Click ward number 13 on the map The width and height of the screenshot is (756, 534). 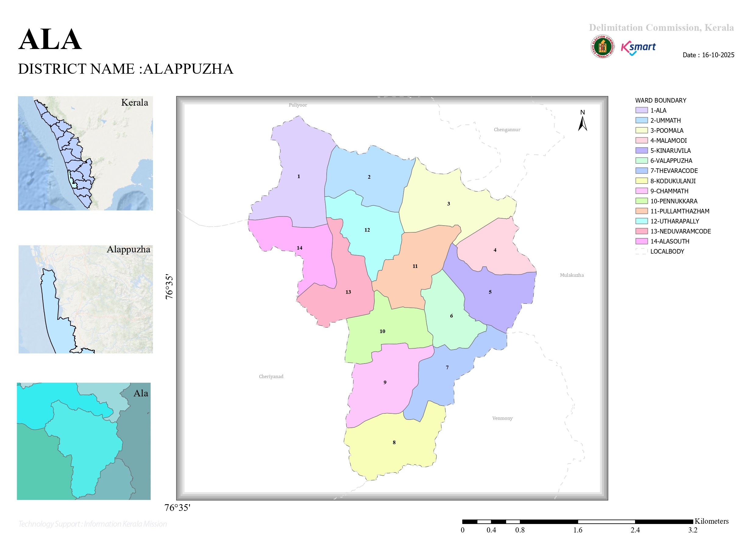348,292
